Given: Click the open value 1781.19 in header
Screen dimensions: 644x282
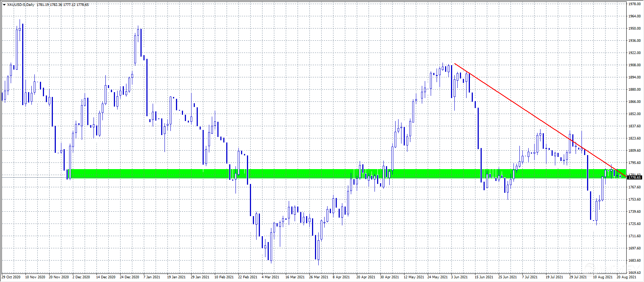Looking at the screenshot, I should tap(43, 5).
